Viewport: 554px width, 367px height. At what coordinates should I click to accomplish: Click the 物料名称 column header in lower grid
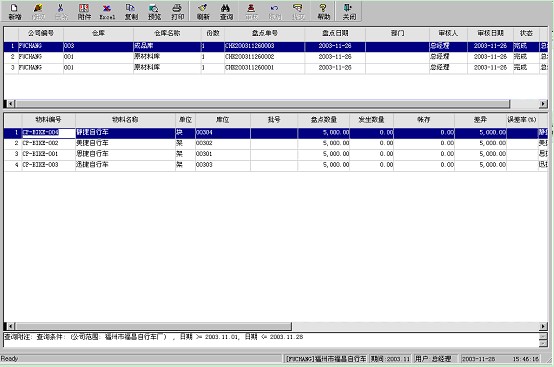(125, 120)
